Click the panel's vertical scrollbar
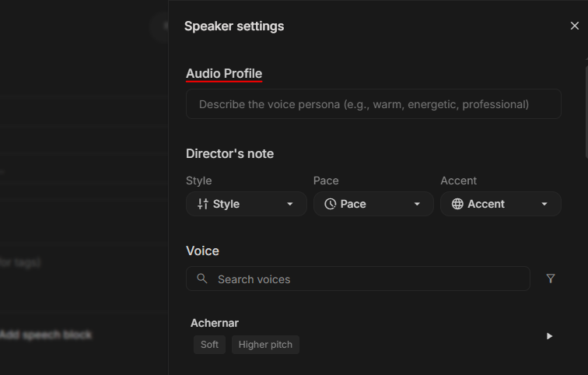Screen dimensions: 588x375 coord(586,113)
